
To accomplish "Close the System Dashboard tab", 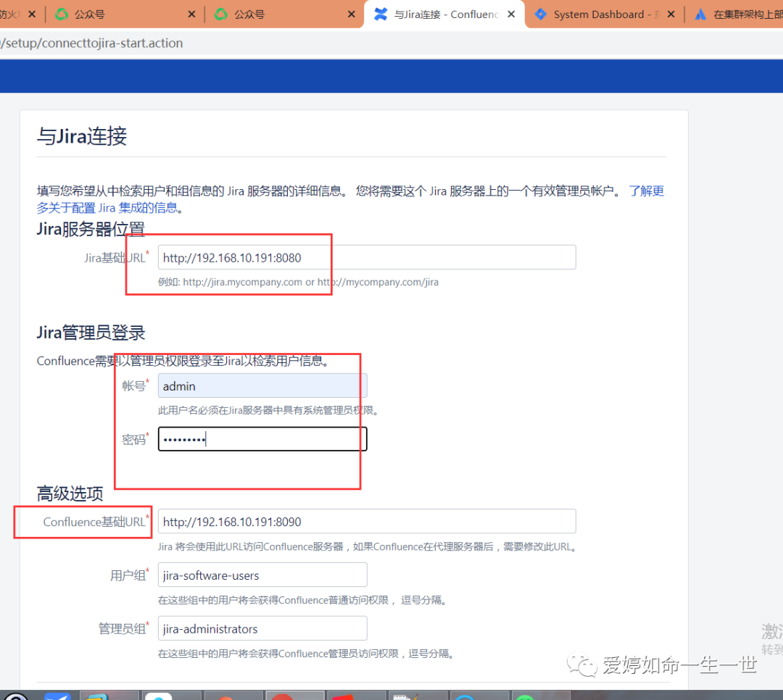I will pos(671,14).
